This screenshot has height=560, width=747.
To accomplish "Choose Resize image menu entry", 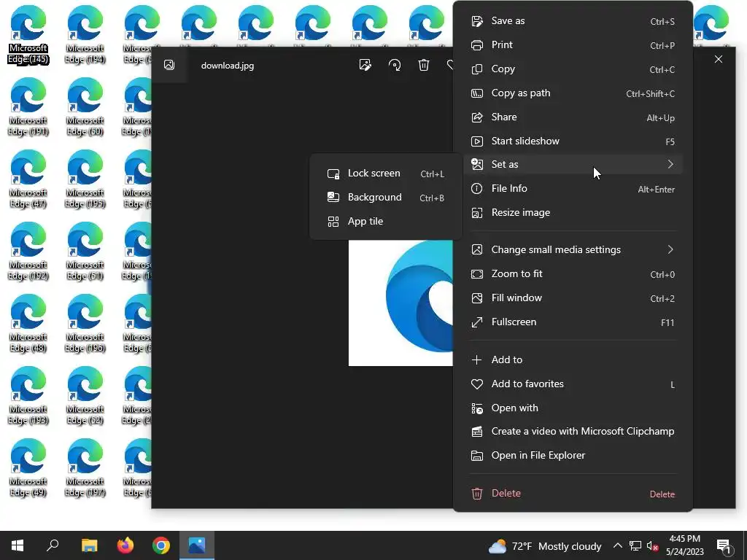I will [573, 212].
